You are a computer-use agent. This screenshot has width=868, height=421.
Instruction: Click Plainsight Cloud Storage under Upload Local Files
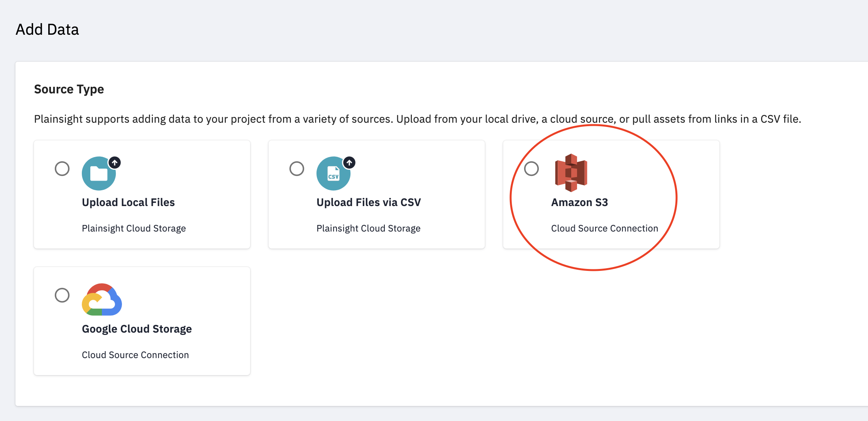tap(134, 228)
